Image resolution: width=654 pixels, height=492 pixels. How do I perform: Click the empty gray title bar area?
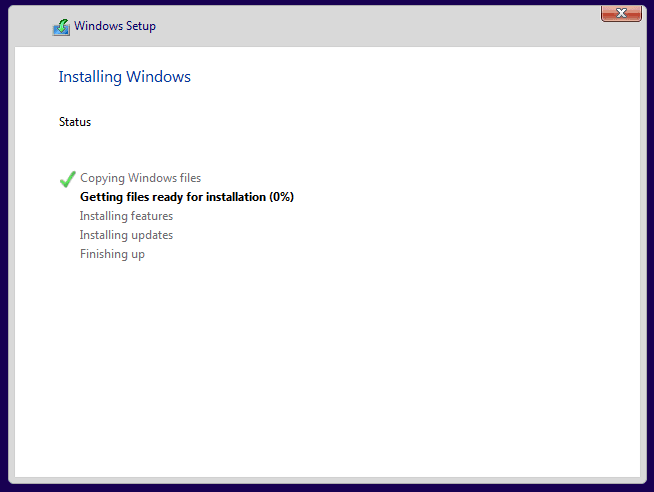[x=375, y=26]
